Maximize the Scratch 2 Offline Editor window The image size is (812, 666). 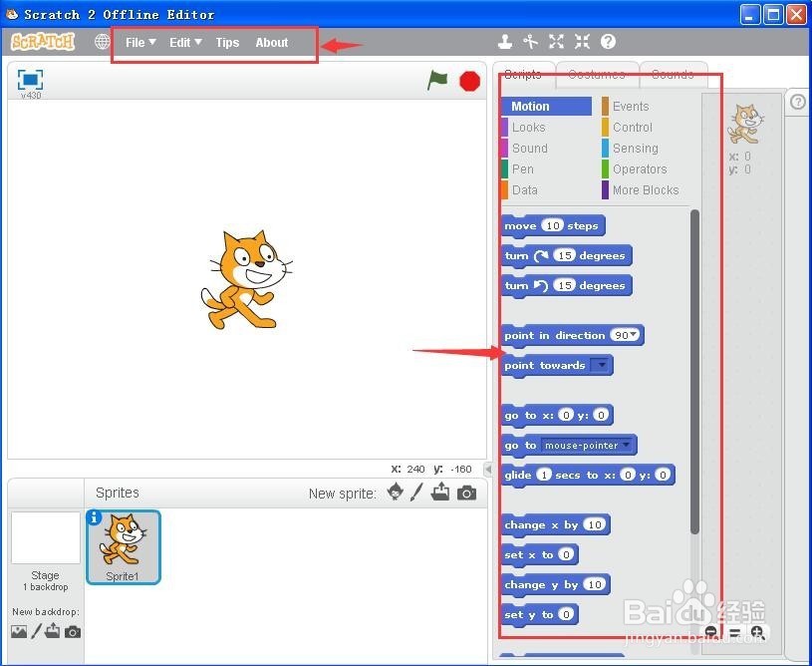(x=774, y=14)
